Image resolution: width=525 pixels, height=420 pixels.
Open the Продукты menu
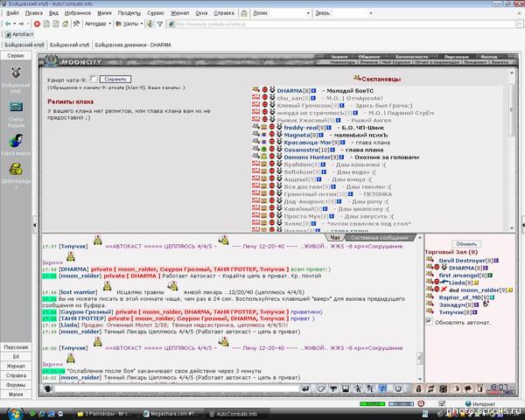coord(129,13)
